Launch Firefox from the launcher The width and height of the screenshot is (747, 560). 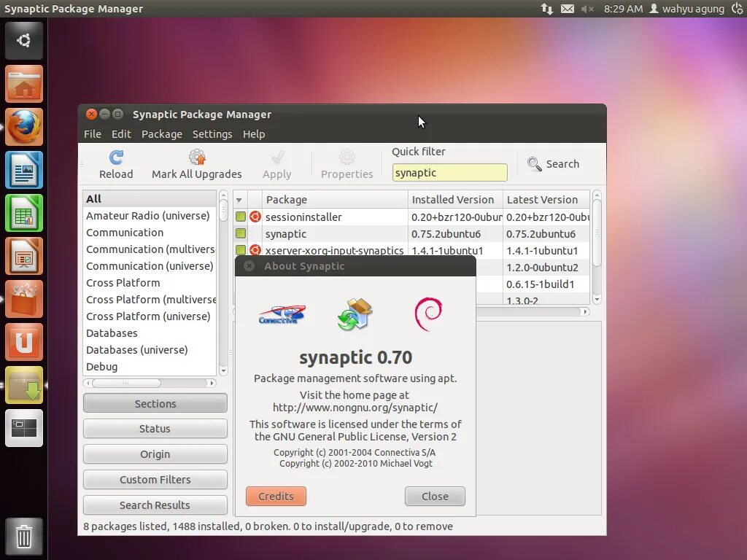click(24, 127)
